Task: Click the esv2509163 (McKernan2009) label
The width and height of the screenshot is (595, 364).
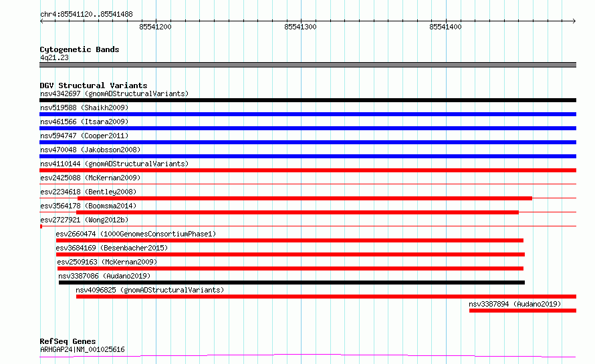Action: 107,262
